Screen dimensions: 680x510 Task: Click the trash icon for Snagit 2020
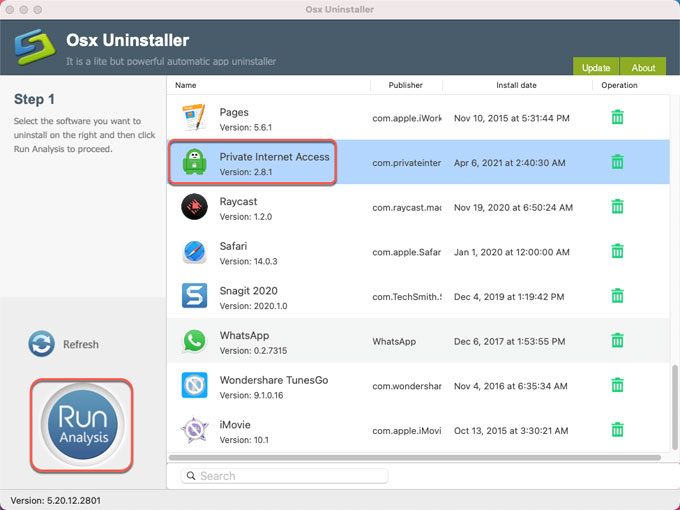coord(618,296)
